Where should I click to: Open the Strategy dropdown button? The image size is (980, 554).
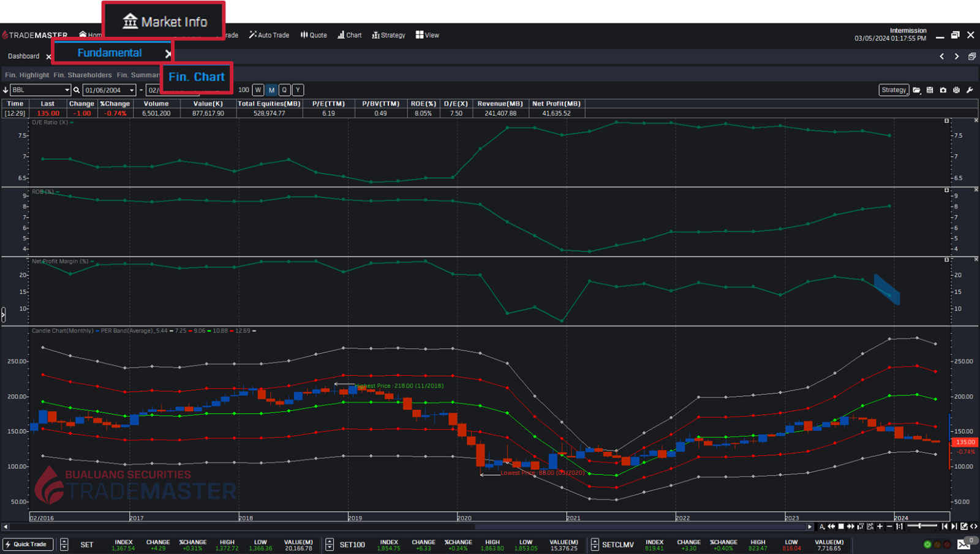click(894, 90)
